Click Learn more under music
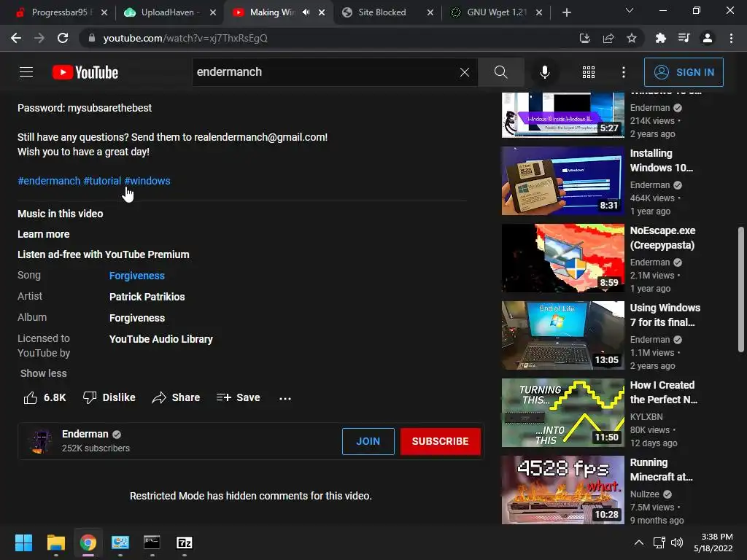 click(43, 234)
